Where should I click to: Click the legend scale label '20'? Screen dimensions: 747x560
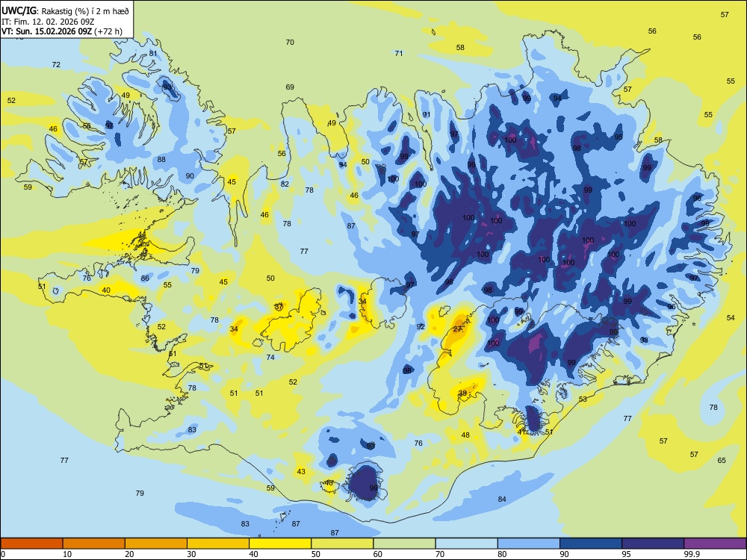[x=129, y=554]
